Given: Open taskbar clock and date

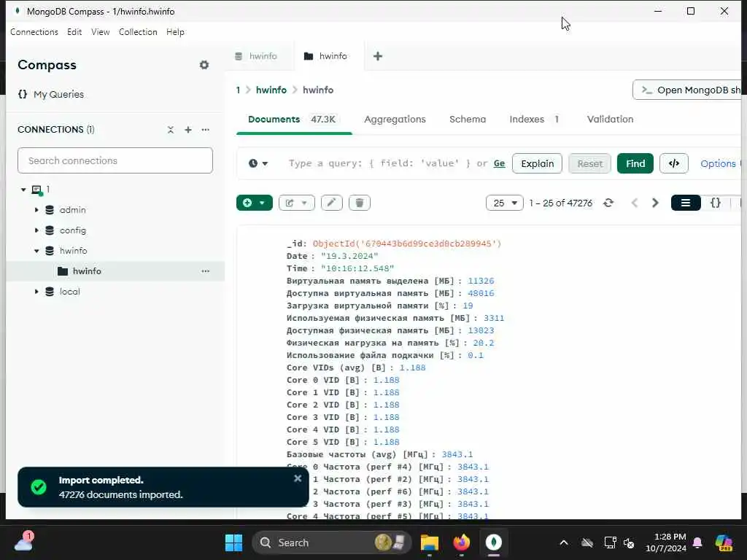Looking at the screenshot, I should (666, 542).
